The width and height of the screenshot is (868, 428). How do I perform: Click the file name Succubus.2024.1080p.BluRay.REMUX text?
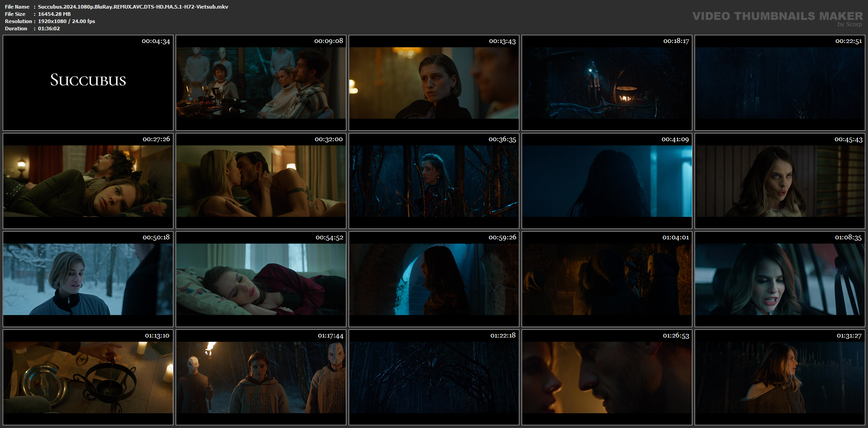pyautogui.click(x=133, y=7)
